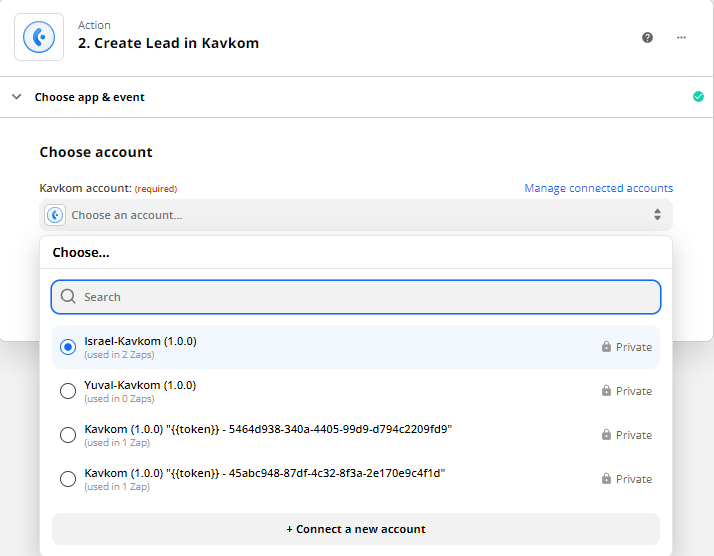Click Manage connected accounts link

click(x=598, y=188)
